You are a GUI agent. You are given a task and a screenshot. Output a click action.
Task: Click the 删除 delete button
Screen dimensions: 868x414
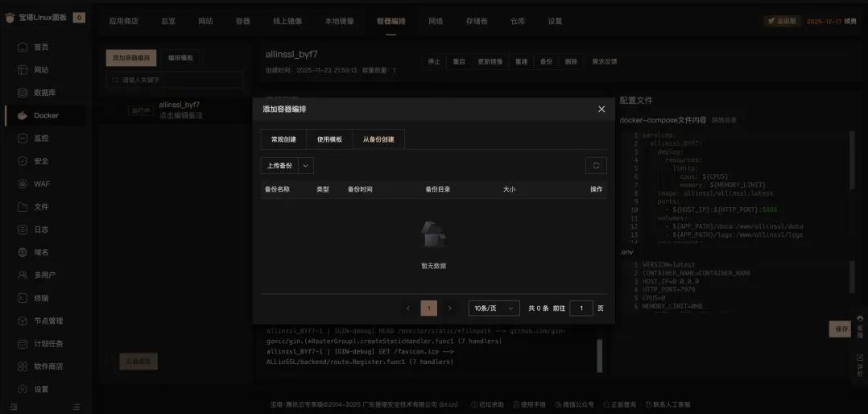pos(572,62)
